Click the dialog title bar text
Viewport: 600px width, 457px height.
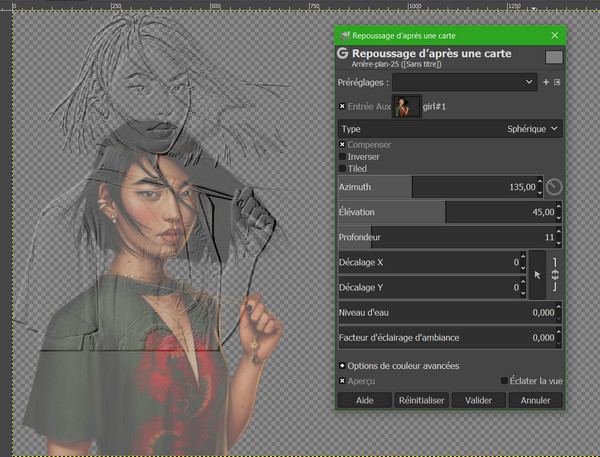tap(404, 36)
